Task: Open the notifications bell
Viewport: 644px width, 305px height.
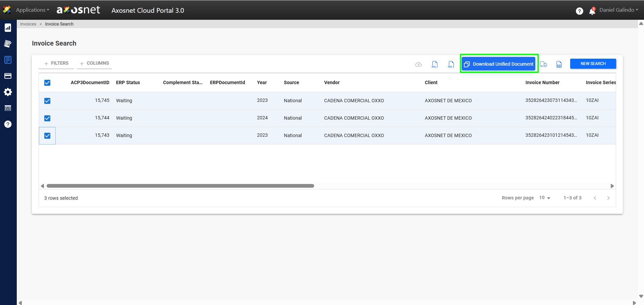Action: tap(592, 11)
